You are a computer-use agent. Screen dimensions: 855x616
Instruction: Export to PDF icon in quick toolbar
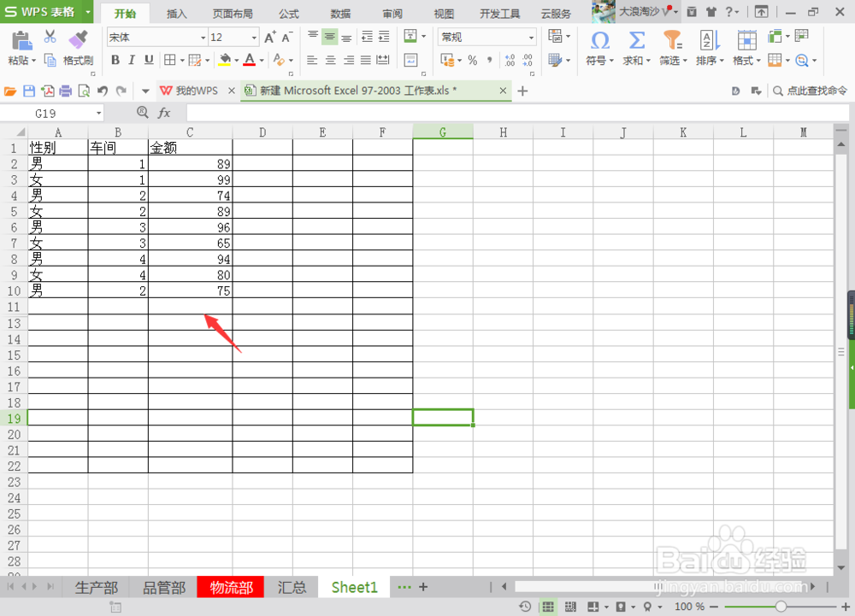click(x=47, y=91)
